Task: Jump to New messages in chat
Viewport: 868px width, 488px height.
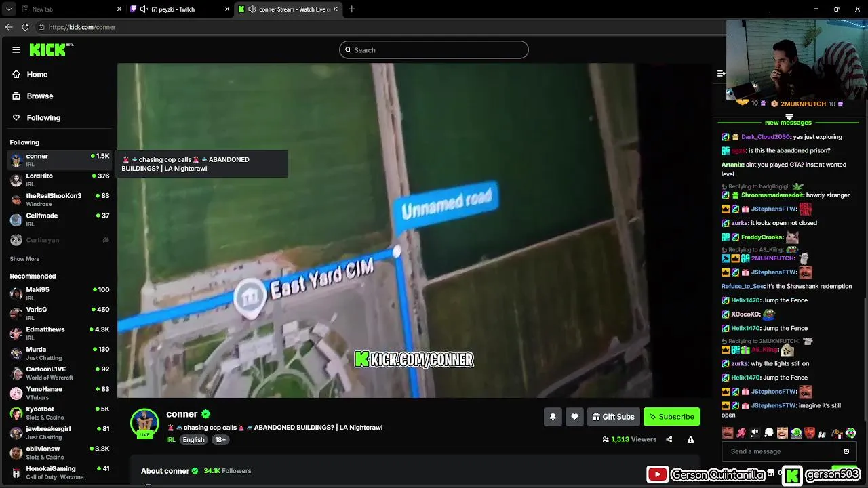Action: (x=788, y=123)
